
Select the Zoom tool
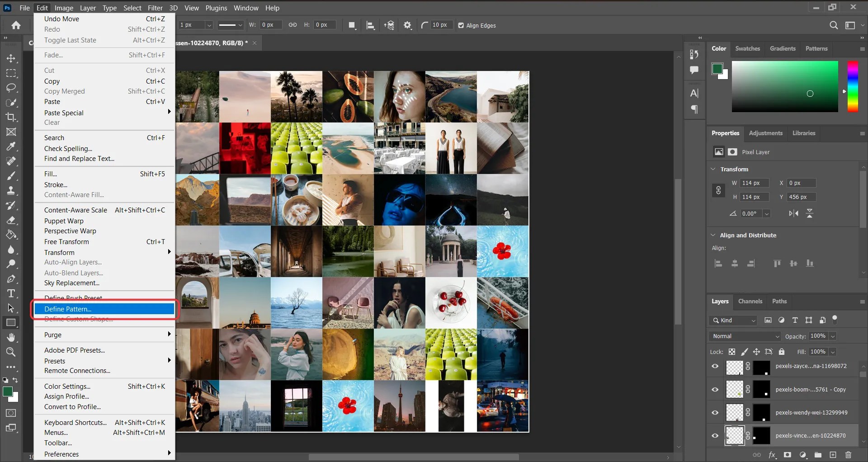[11, 352]
